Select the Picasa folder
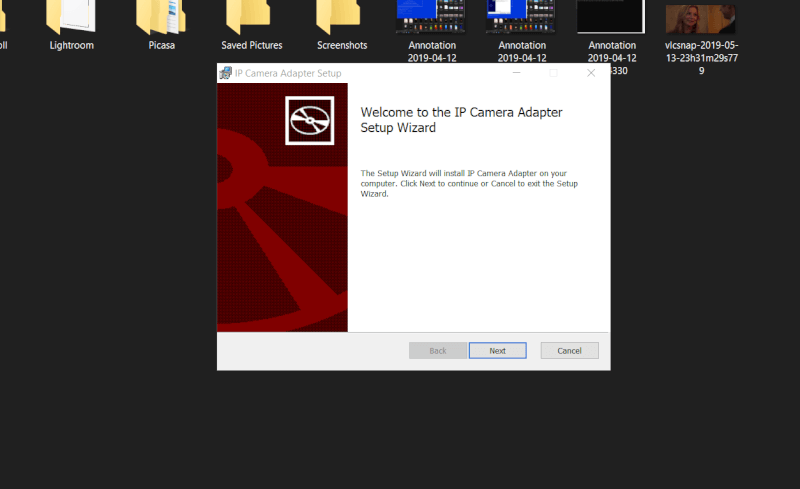800x489 pixels. 161,17
